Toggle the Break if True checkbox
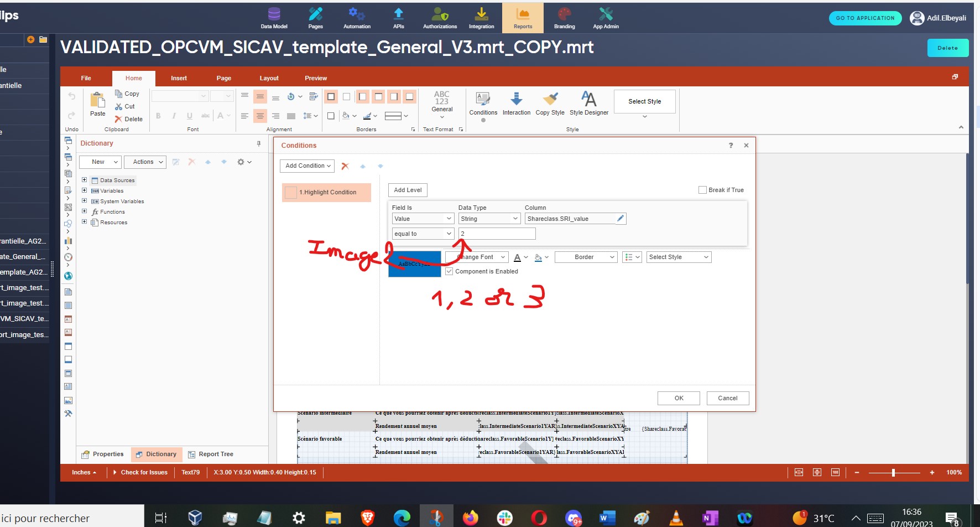This screenshot has height=527, width=980. (702, 190)
